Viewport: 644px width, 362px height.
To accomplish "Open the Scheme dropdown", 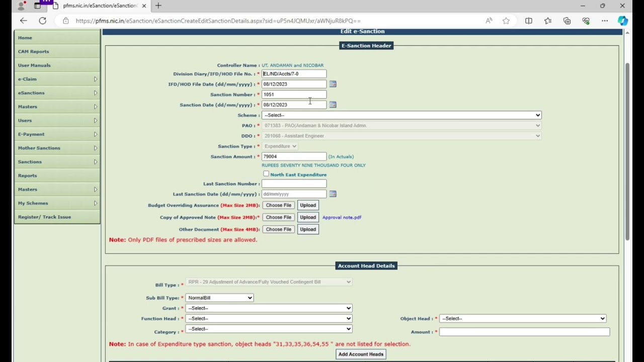I will [x=401, y=115].
